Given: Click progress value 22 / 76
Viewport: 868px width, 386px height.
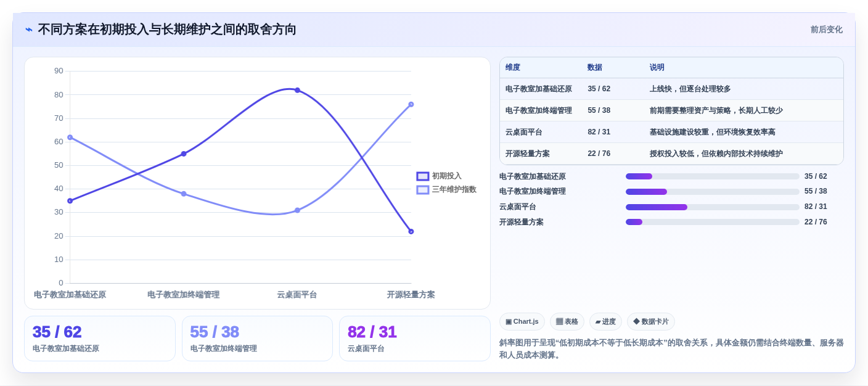Looking at the screenshot, I should (x=816, y=222).
